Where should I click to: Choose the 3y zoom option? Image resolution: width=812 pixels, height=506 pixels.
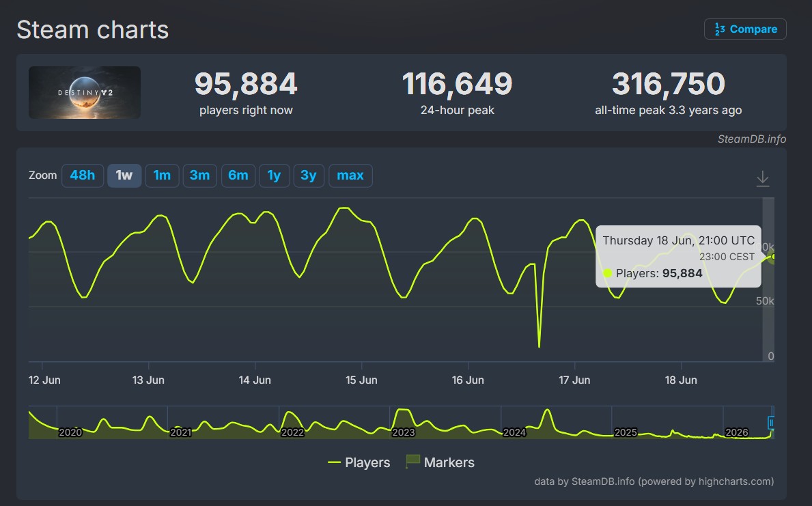click(x=309, y=175)
